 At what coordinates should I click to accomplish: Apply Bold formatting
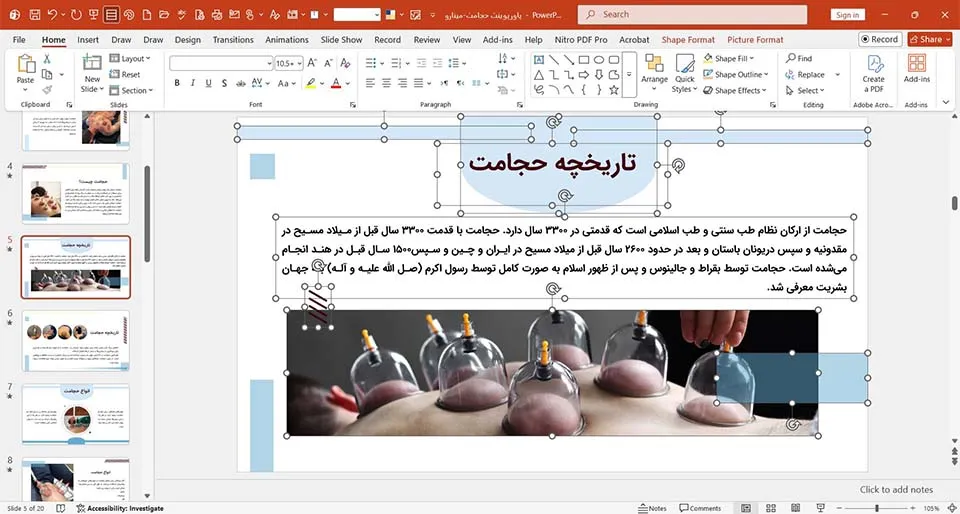pos(177,83)
